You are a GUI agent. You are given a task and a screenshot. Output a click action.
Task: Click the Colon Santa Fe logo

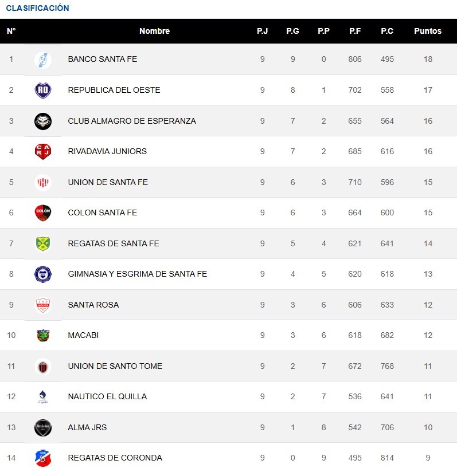(43, 213)
